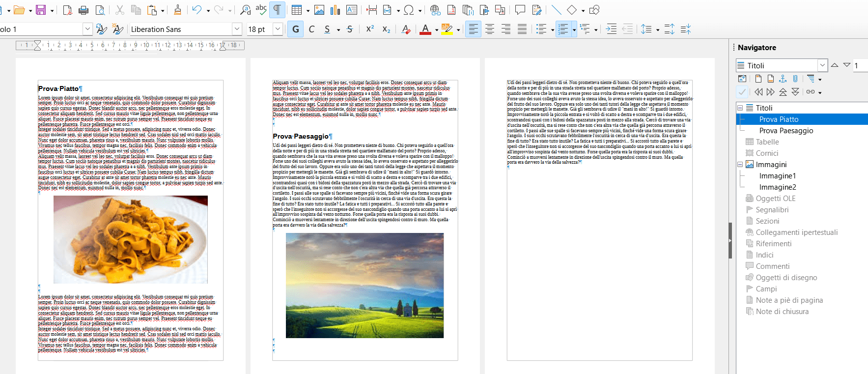Click the landscape image in the document
The width and height of the screenshot is (868, 374).
(364, 286)
